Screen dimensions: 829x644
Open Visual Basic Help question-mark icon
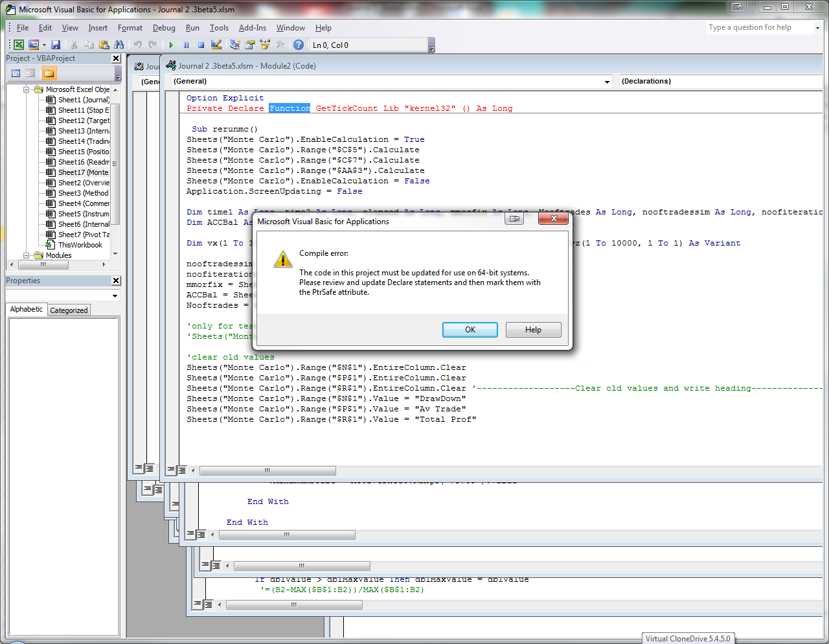298,45
